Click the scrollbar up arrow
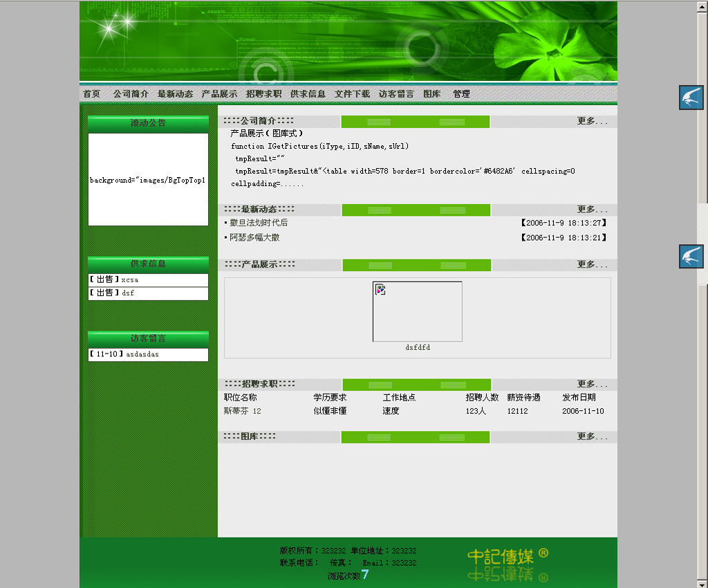 [x=702, y=6]
